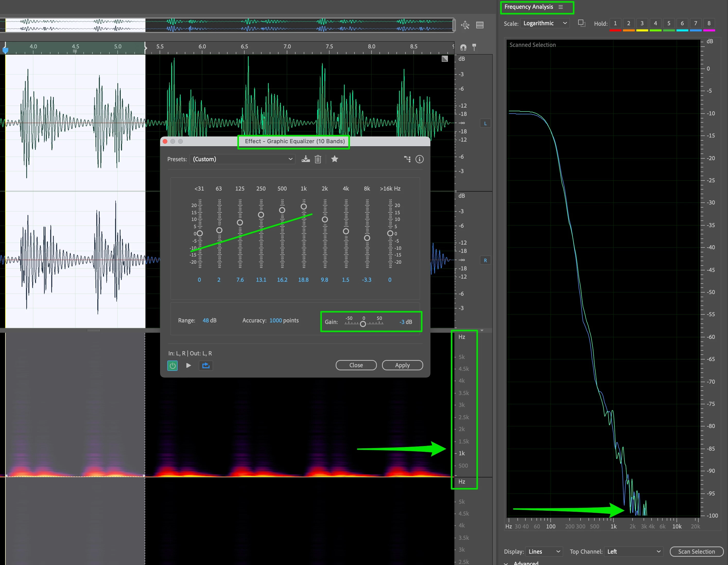Open the Top Channel dropdown set to Left
The image size is (728, 565).
(633, 551)
